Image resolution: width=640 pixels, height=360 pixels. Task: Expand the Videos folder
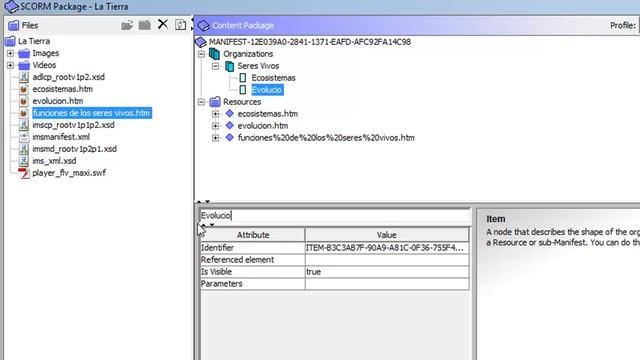pos(10,65)
